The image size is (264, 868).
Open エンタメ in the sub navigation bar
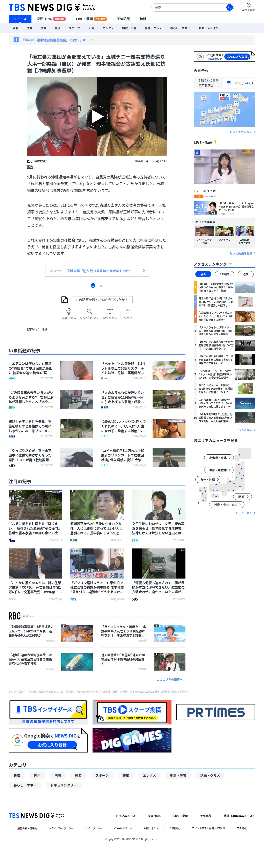(108, 28)
